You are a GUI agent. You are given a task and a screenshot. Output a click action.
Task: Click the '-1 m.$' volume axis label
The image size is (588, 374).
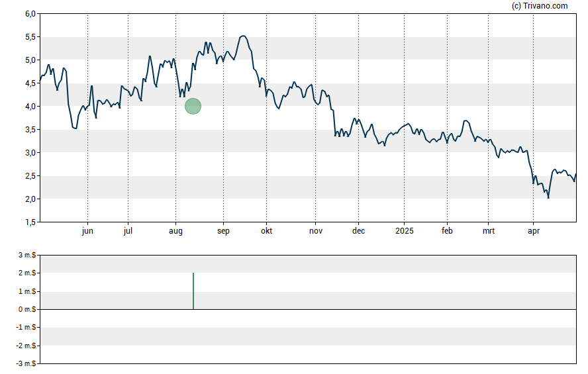pos(26,327)
